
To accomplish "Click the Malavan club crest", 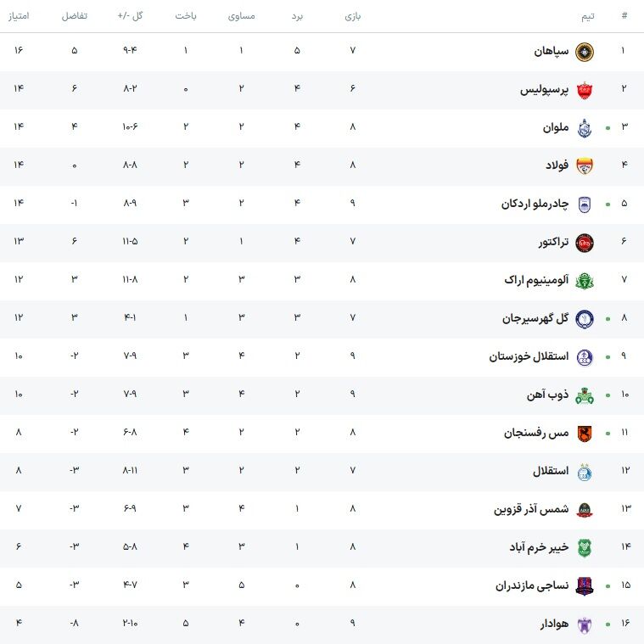I will click(x=585, y=128).
